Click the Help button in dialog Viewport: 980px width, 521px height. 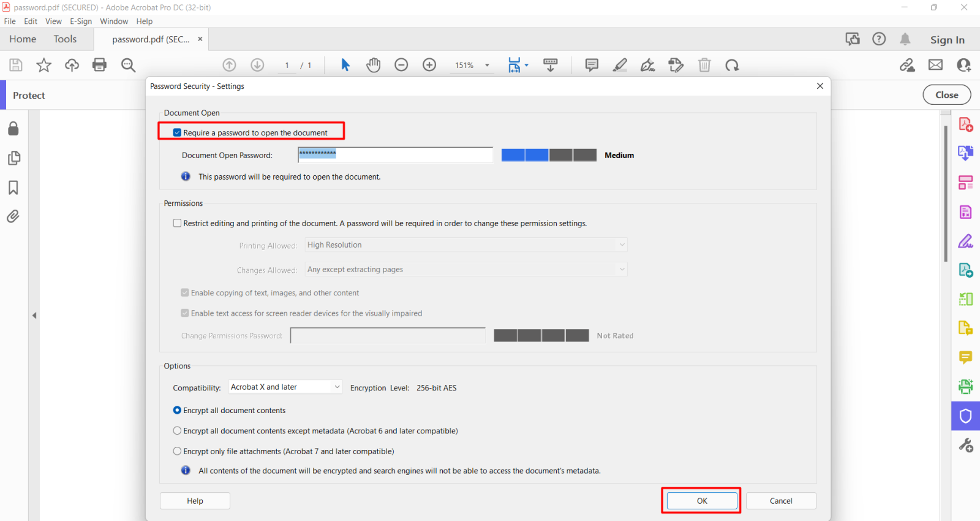pos(195,501)
